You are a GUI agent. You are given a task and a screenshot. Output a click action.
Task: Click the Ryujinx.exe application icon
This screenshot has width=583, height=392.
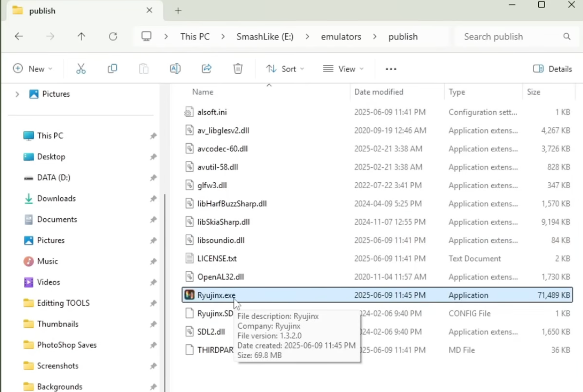point(189,295)
